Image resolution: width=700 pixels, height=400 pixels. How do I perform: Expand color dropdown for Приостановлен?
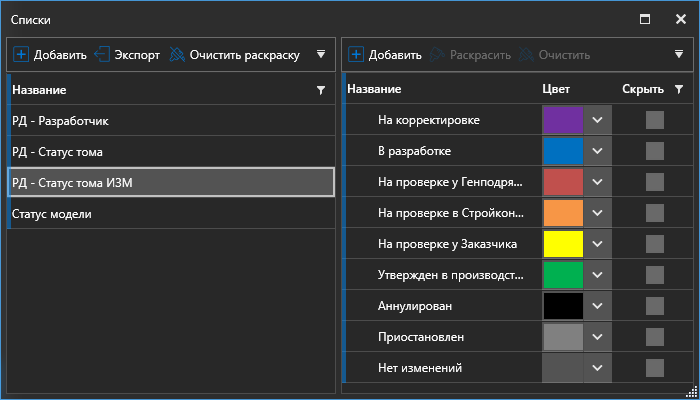597,336
